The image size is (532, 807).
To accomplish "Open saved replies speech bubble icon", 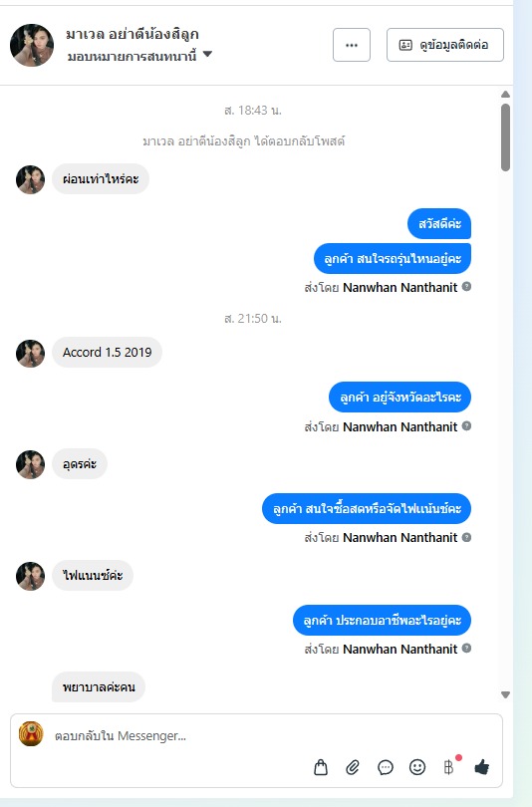I will (385, 767).
